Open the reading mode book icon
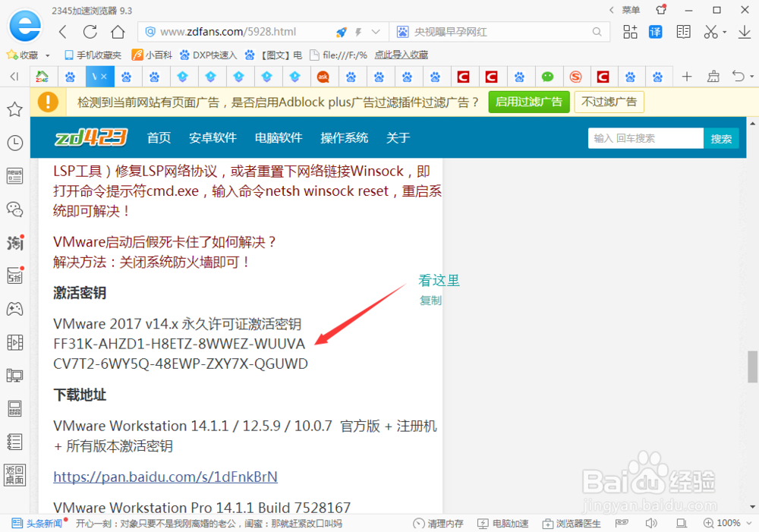The height and width of the screenshot is (532, 759). [684, 32]
